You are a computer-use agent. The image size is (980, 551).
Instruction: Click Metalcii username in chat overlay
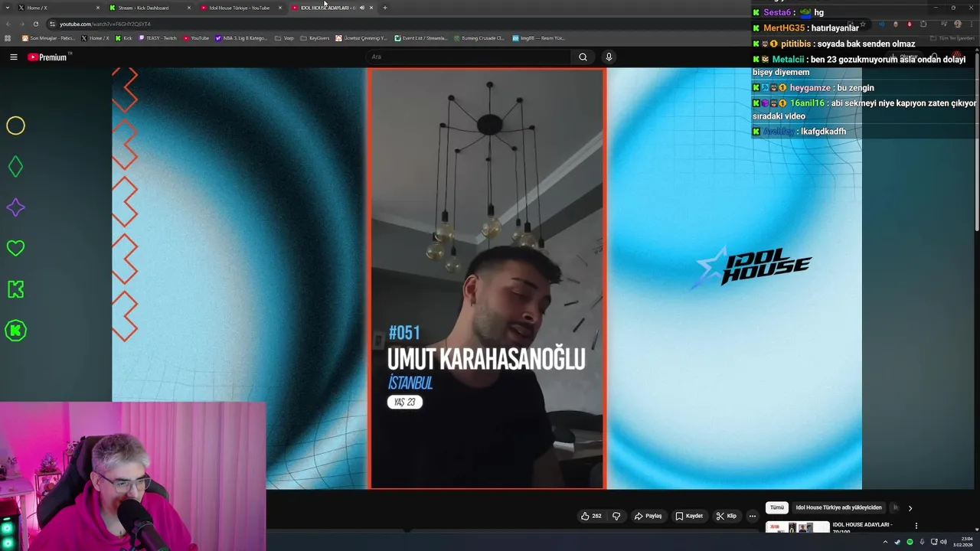point(788,60)
